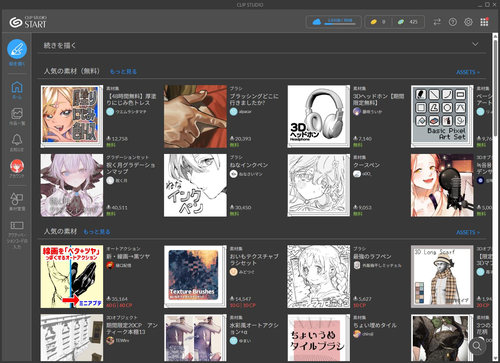
Task: Click the Clippy points icon
Action: point(401,22)
